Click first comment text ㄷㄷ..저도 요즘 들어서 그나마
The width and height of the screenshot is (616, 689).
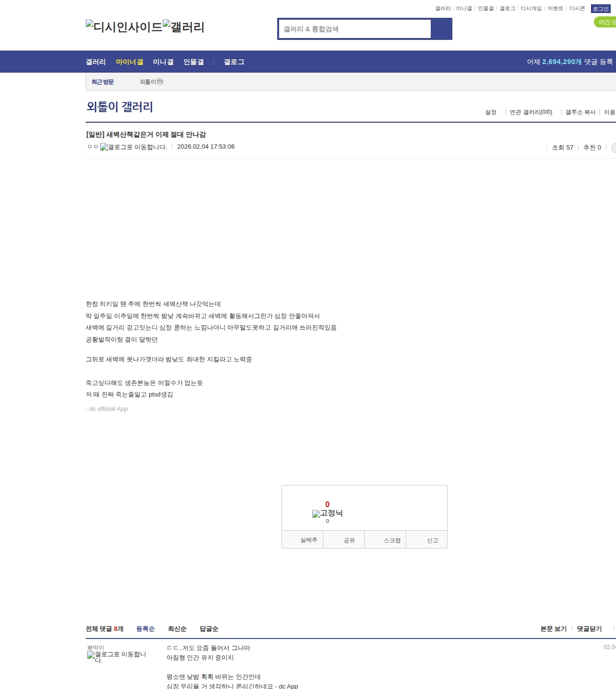point(208,648)
